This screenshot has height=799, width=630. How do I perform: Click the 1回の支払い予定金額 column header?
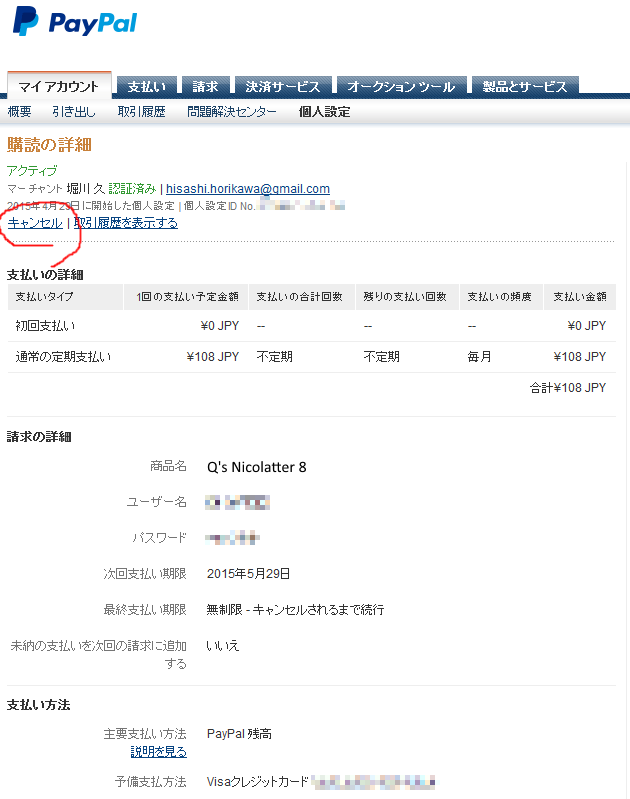click(x=188, y=297)
